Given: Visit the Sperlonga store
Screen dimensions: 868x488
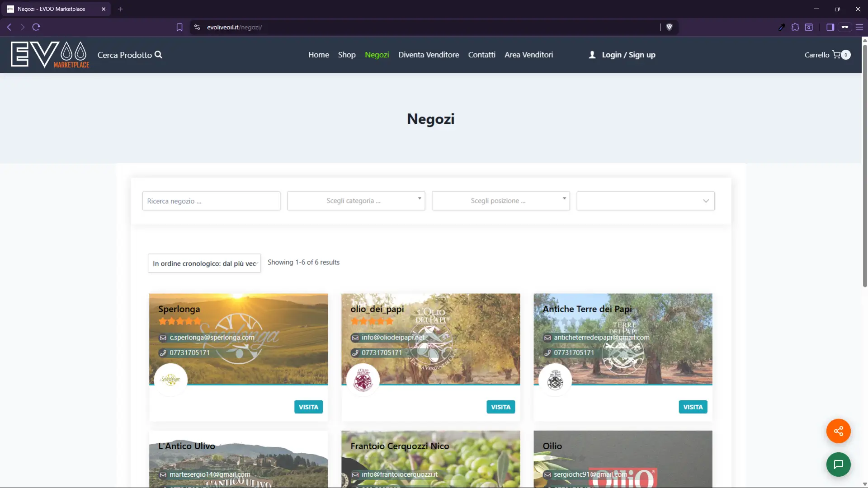Looking at the screenshot, I should (x=308, y=407).
